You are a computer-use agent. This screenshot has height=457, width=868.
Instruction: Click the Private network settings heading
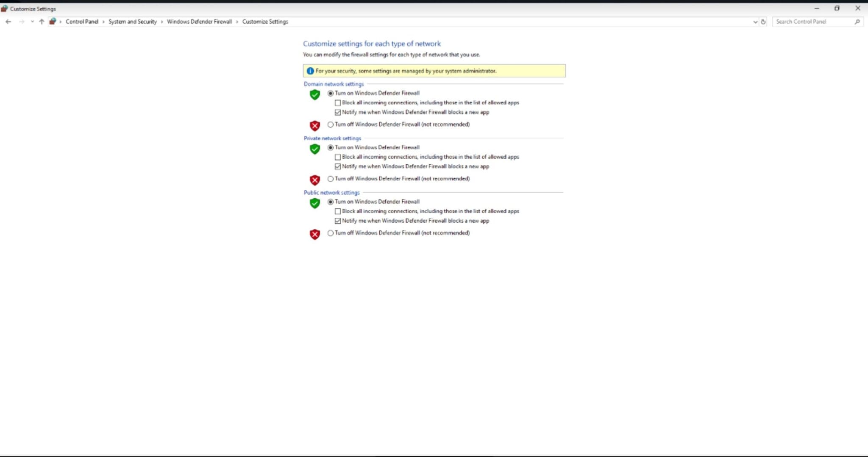tap(332, 138)
